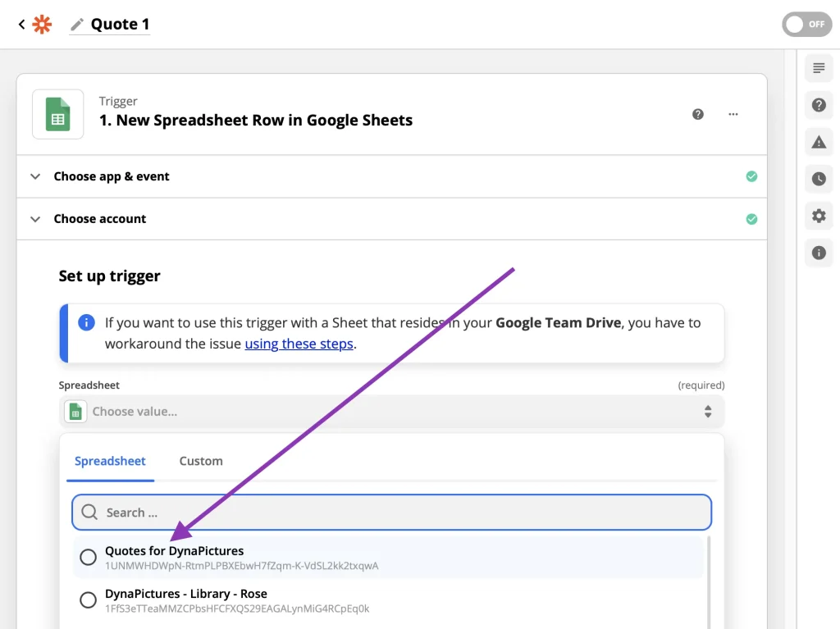Focus the spreadsheet Search field

click(x=391, y=513)
